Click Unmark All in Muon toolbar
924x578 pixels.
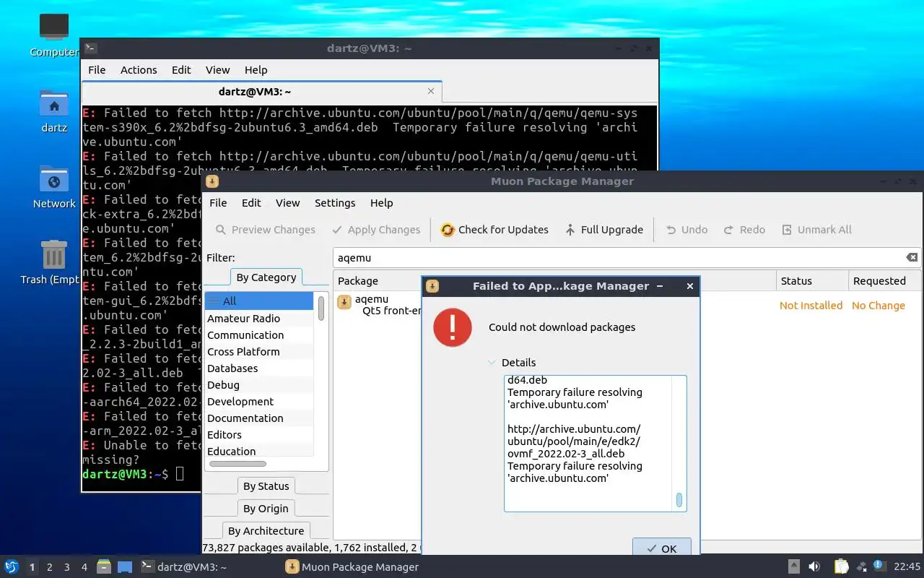pos(816,230)
